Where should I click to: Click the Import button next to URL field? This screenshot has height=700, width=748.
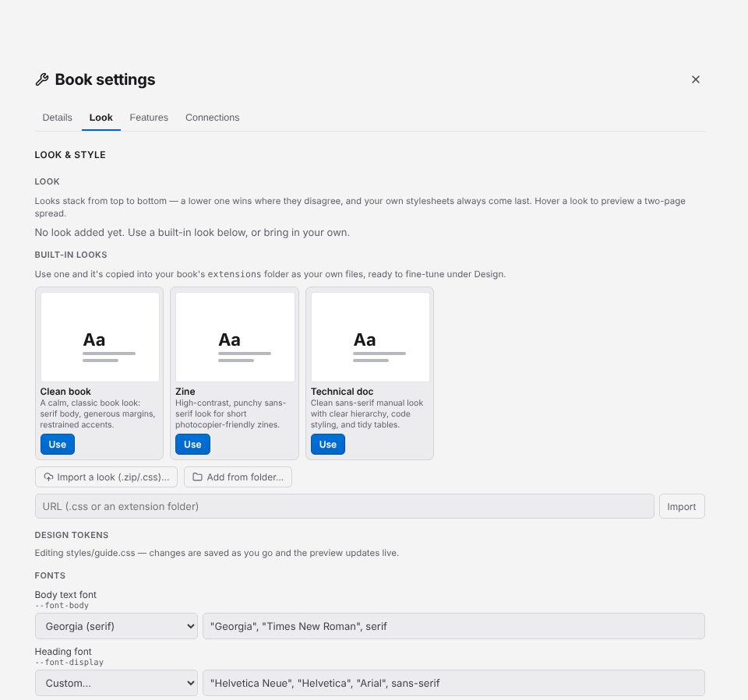point(682,506)
